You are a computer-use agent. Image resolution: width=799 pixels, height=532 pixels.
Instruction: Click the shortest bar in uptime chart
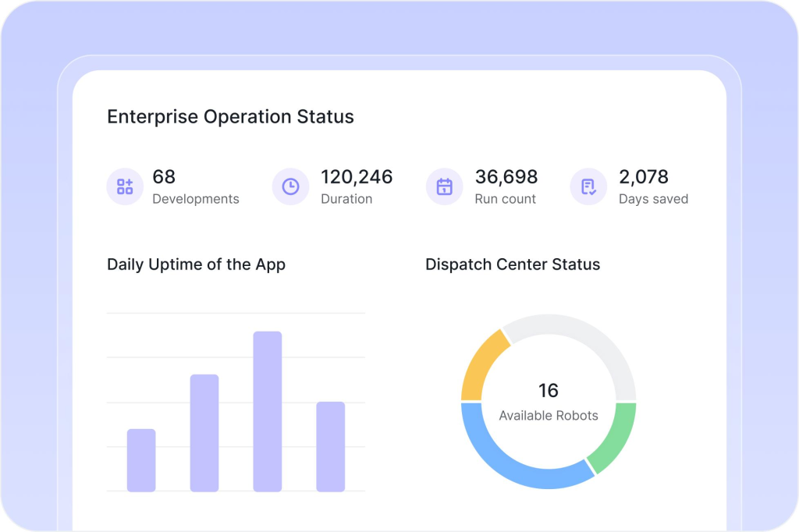pyautogui.click(x=141, y=460)
